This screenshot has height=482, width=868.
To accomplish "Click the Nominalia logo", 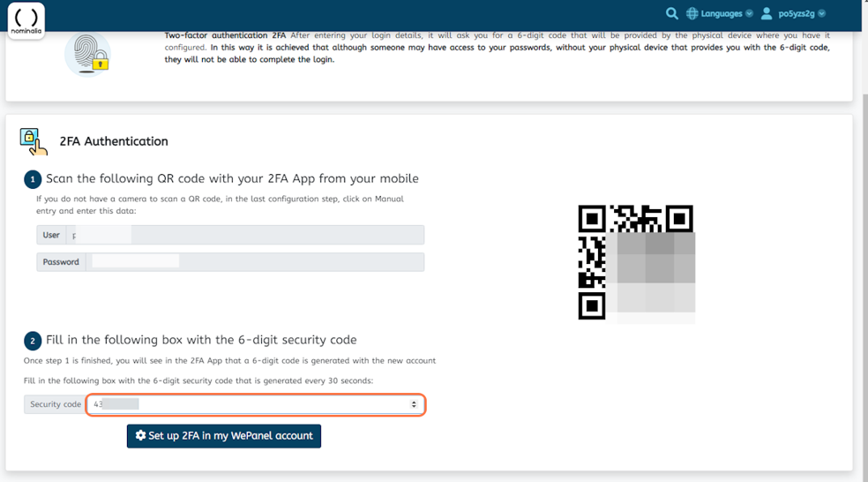I will point(26,20).
